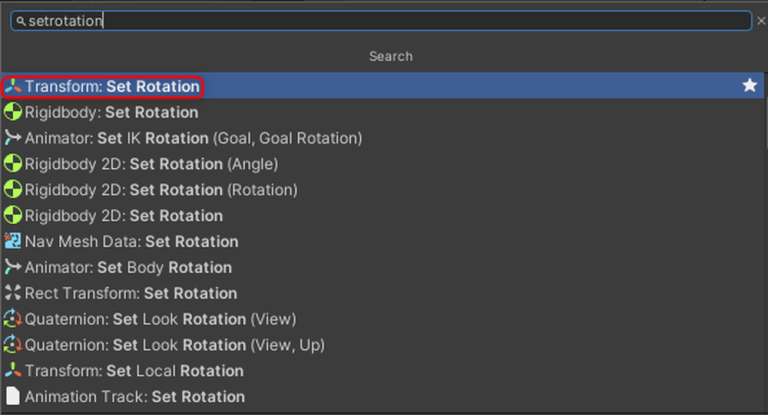Select Quaternion: Set Look Rotation (View, Up)
The height and width of the screenshot is (415, 768).
tap(175, 345)
